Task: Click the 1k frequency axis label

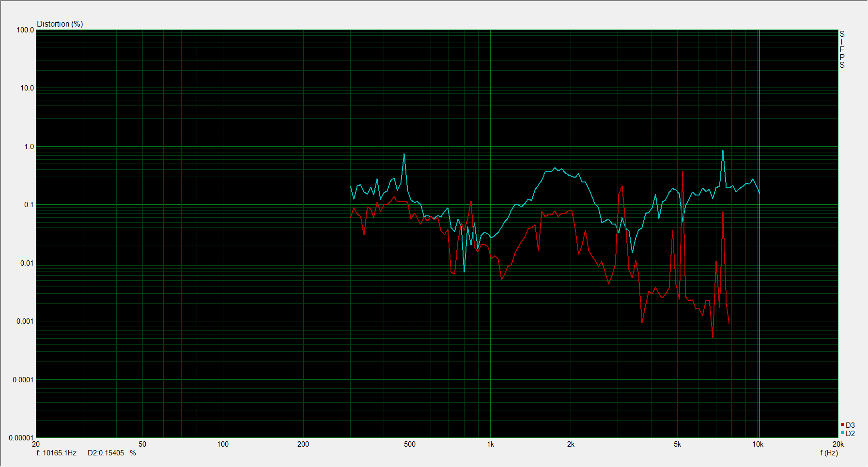Action: point(491,444)
